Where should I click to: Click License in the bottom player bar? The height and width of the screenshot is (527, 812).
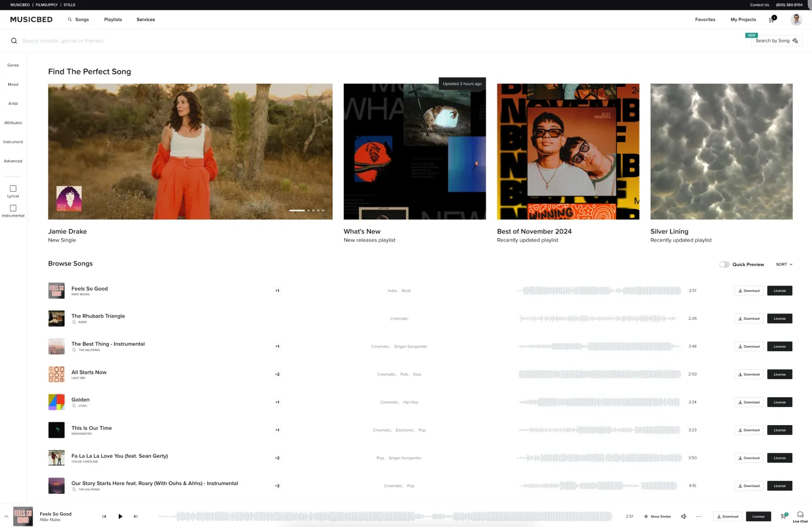(x=758, y=517)
